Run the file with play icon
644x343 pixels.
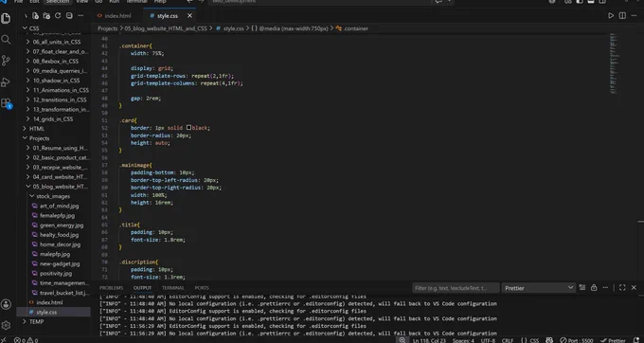pyautogui.click(x=611, y=15)
